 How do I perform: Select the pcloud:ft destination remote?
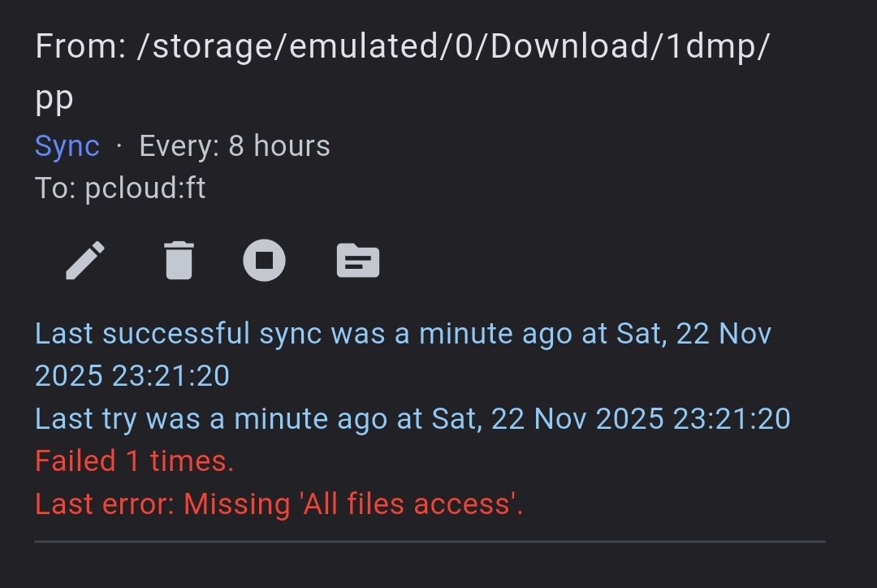point(145,188)
